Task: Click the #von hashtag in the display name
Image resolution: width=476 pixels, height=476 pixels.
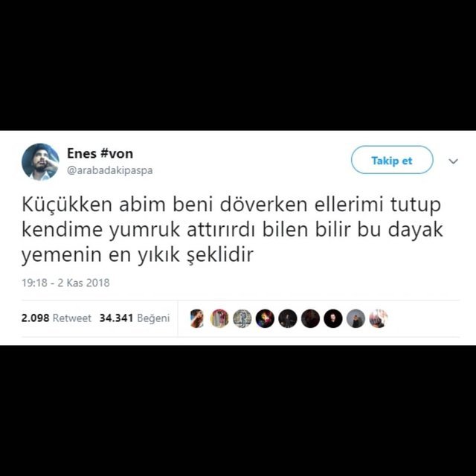Action: click(117, 153)
